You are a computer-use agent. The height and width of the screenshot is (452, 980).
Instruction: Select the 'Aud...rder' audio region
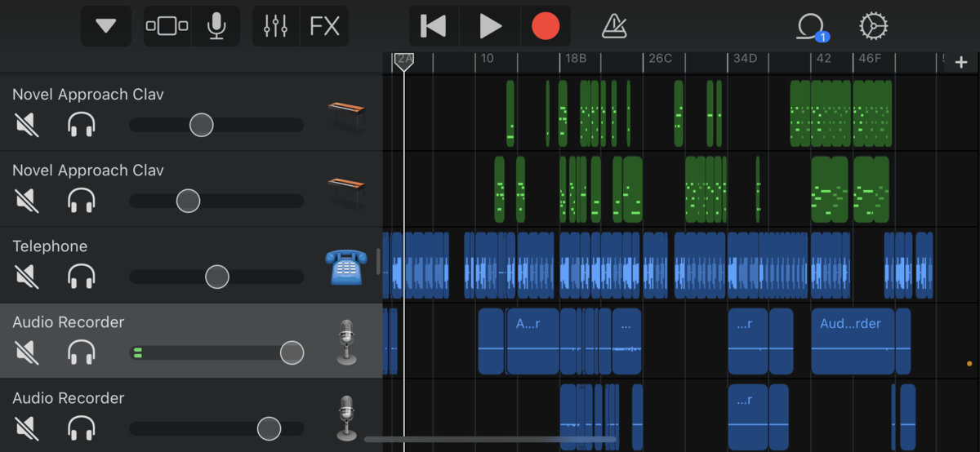(x=852, y=341)
